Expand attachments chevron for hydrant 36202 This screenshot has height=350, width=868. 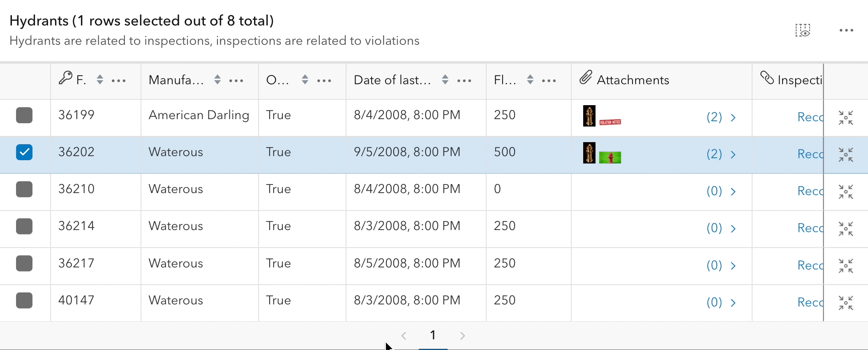733,155
